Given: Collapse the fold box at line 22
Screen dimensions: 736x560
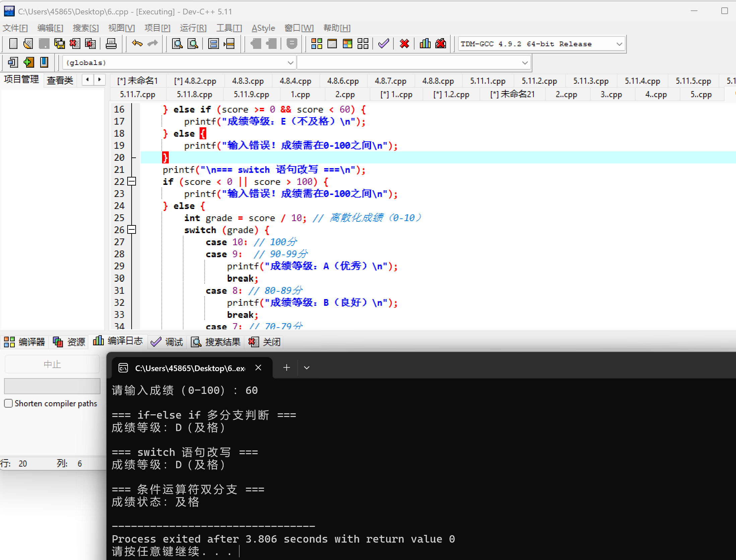Looking at the screenshot, I should (x=132, y=182).
